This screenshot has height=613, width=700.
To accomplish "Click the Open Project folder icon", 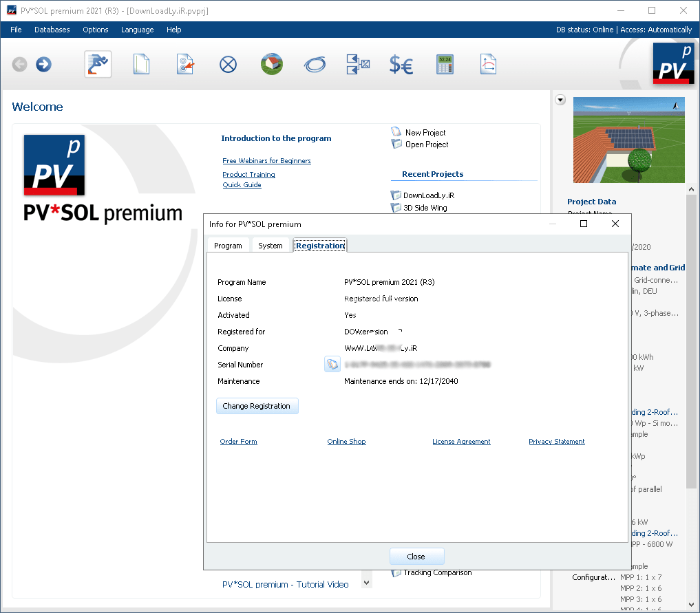I will (396, 144).
